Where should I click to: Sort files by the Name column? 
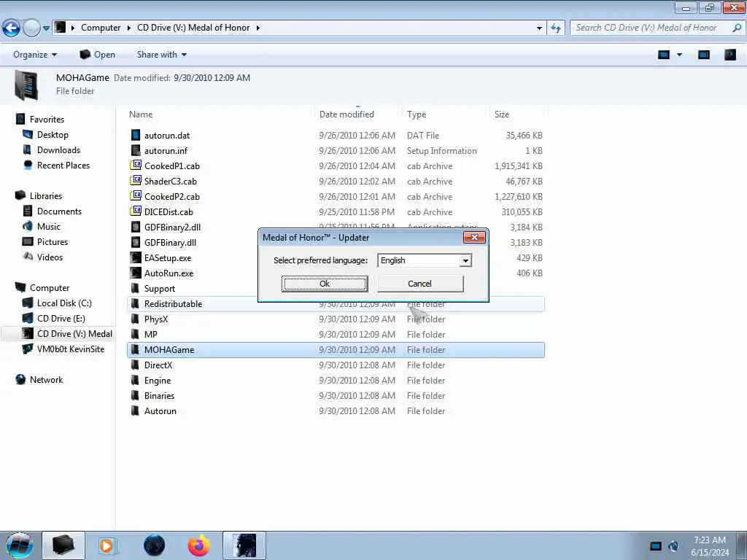(x=141, y=114)
